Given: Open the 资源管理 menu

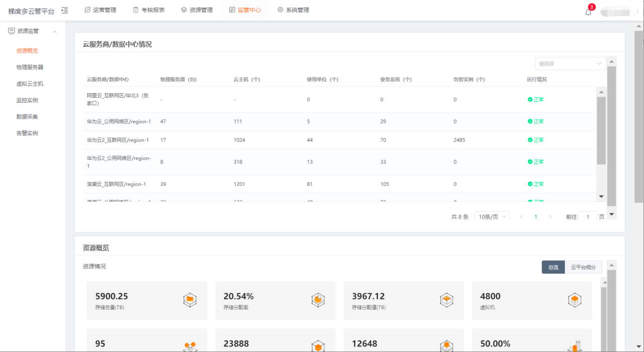Looking at the screenshot, I should point(197,10).
